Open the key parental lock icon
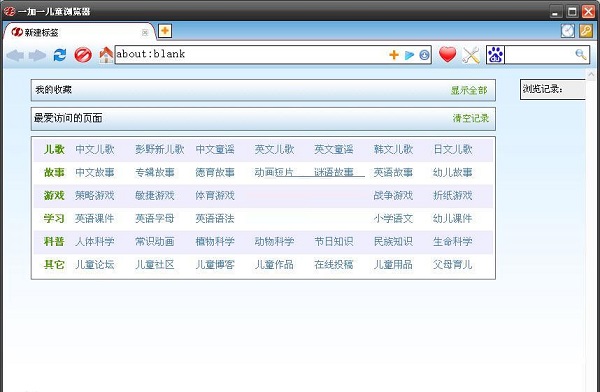This screenshot has height=392, width=600. point(586,31)
